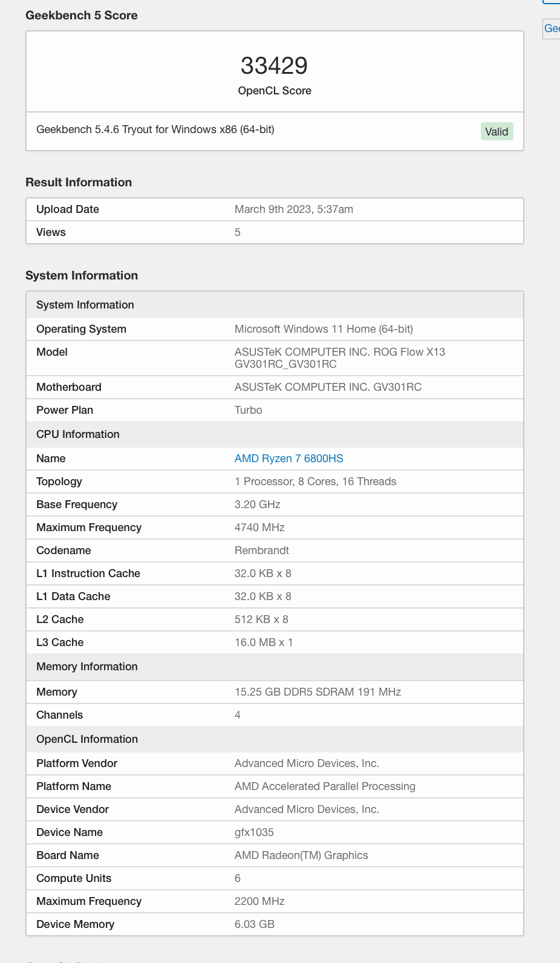Click the Memory Information subheader row
Viewport: 560px width, 963px height.
click(x=275, y=667)
